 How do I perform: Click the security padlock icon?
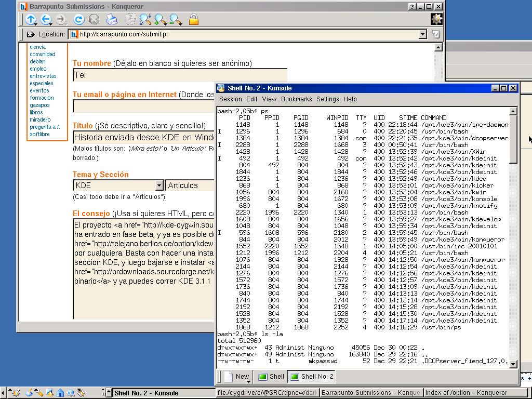[x=193, y=19]
